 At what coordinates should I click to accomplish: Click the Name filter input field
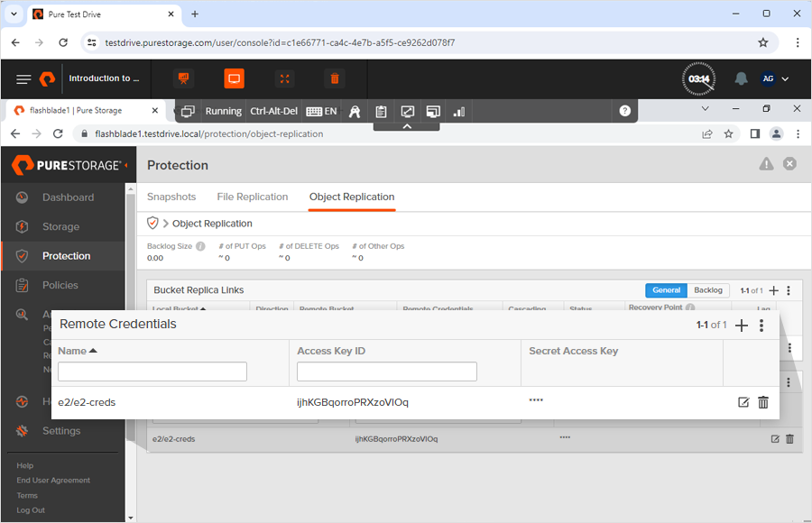click(x=152, y=372)
